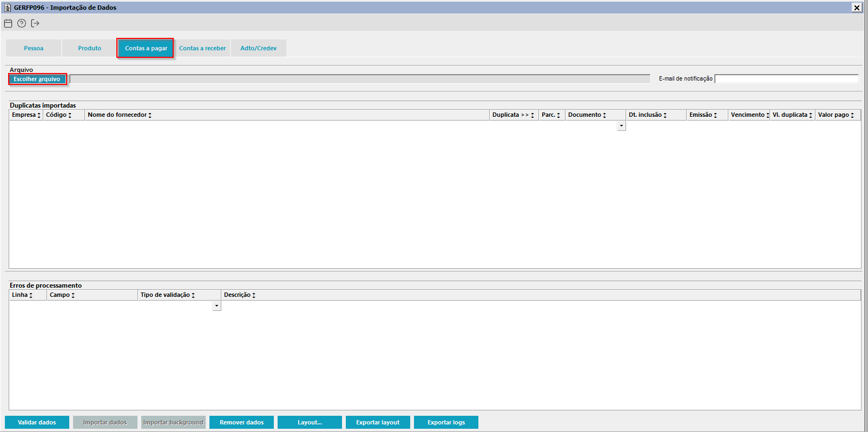Click the Escolher arquivo button
Screen dimensions: 868x432
(37, 79)
